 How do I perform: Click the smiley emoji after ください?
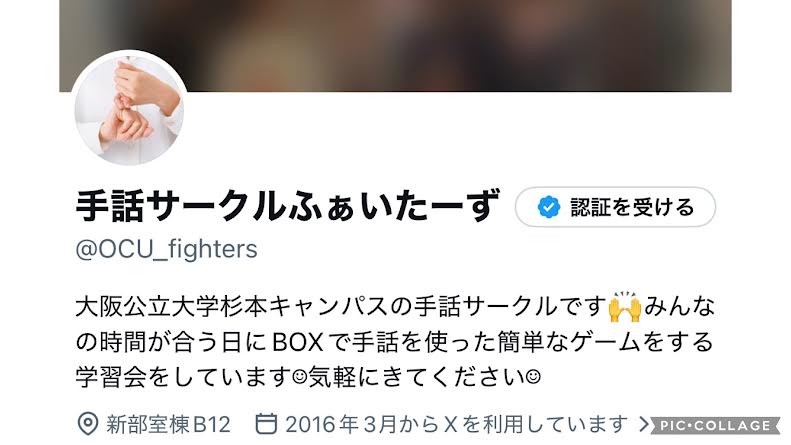click(x=533, y=376)
